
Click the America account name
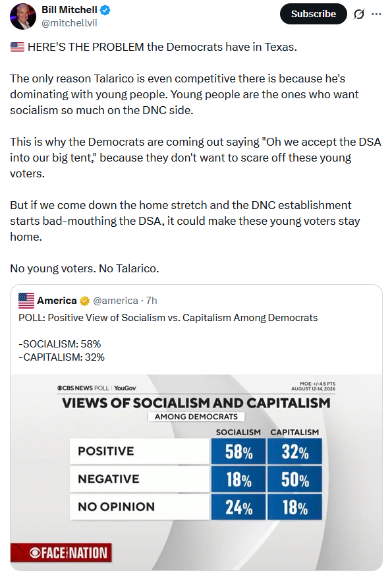pos(57,301)
